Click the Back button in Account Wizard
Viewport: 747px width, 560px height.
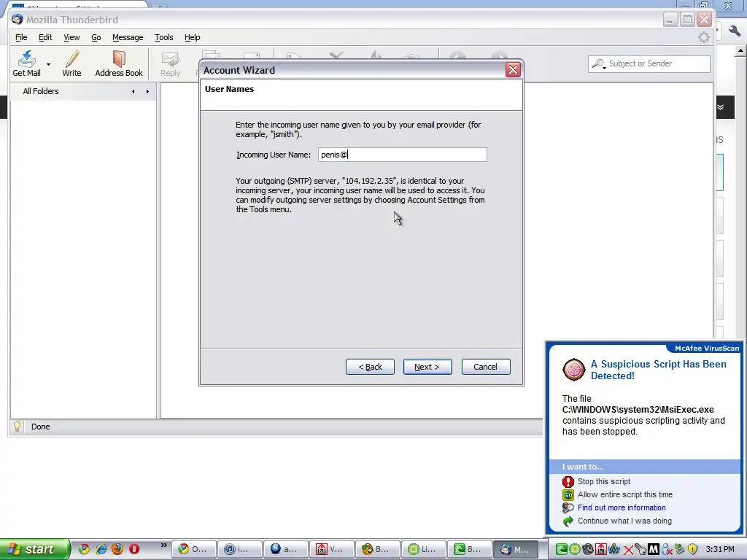coord(370,367)
